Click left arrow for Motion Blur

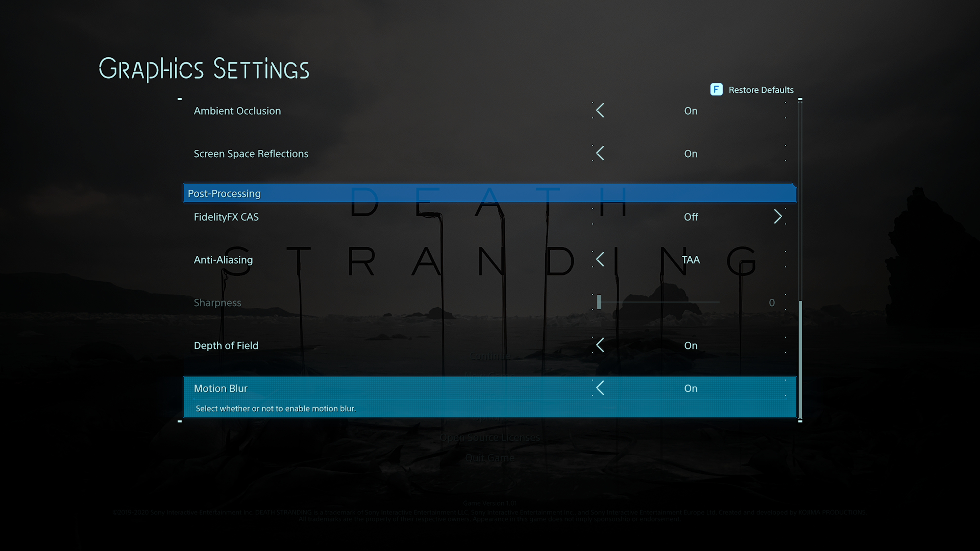[x=600, y=388]
